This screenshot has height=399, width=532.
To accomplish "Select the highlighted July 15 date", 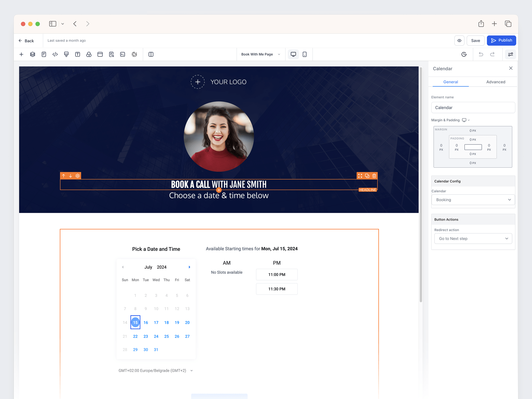I will tap(135, 322).
